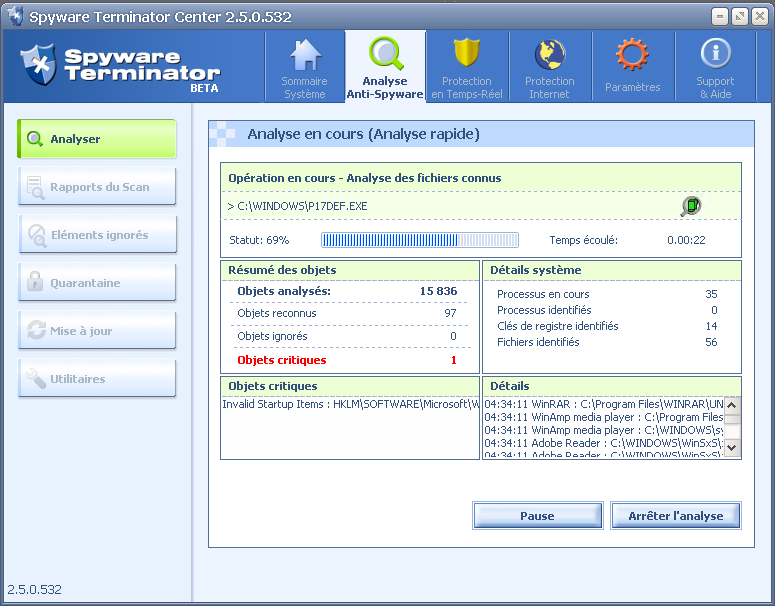The height and width of the screenshot is (606, 775).
Task: Close the Spyware Terminator window
Action: [x=760, y=17]
